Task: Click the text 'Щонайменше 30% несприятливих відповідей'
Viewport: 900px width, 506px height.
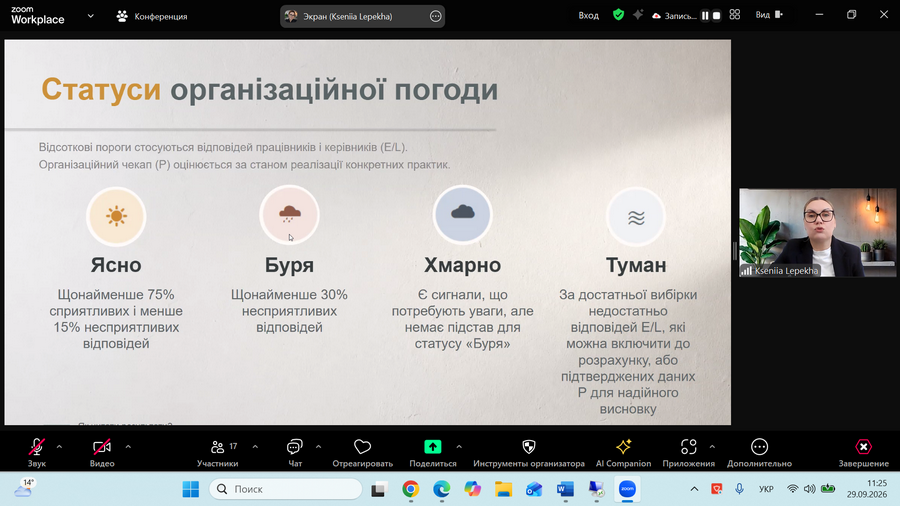Action: click(x=289, y=311)
